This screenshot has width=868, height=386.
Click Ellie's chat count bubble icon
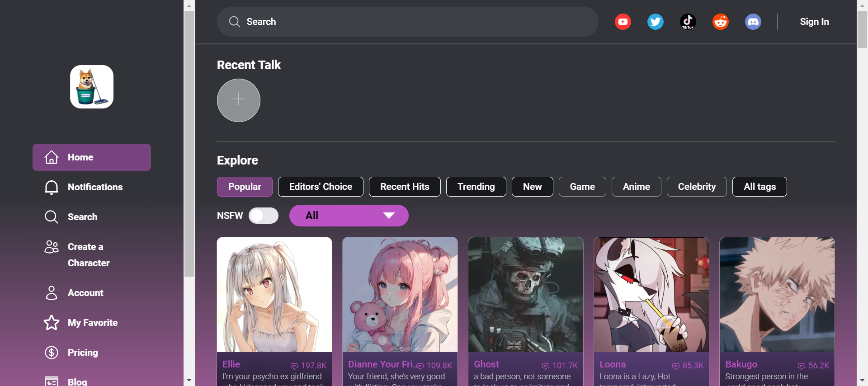click(x=294, y=366)
